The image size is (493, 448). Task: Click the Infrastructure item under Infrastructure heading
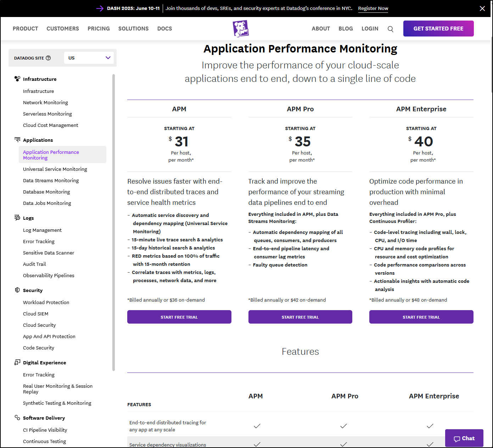click(x=38, y=91)
